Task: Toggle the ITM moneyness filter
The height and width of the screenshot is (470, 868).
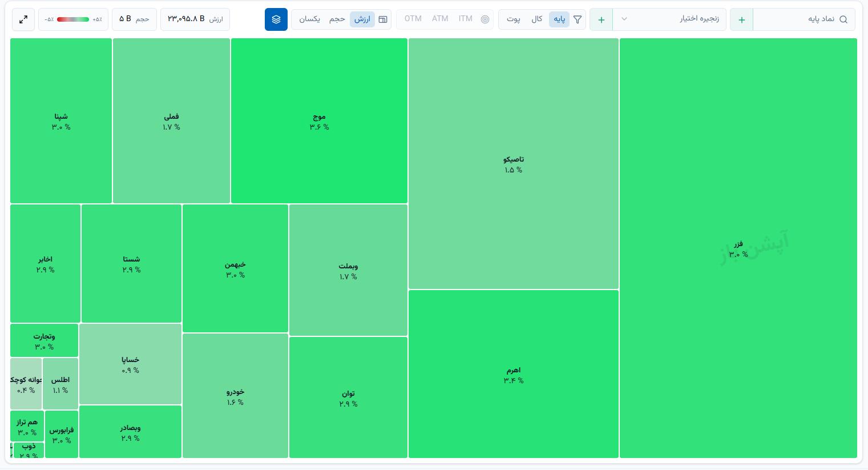Action: pyautogui.click(x=466, y=19)
